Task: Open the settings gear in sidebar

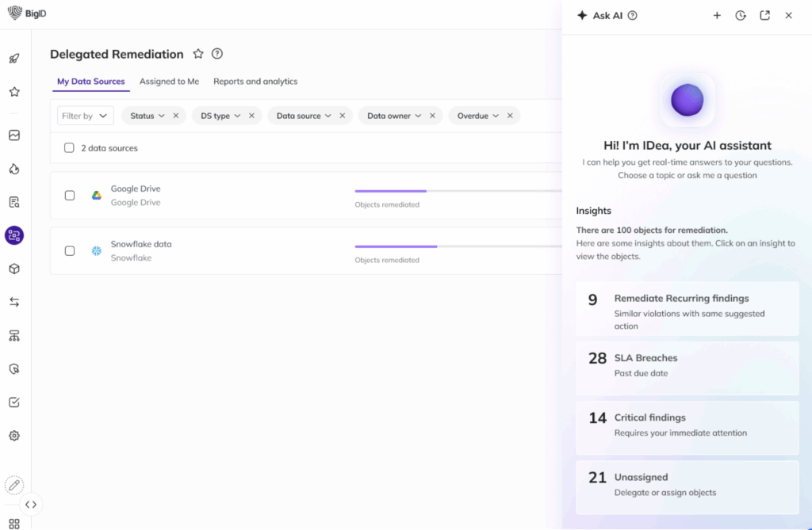Action: click(14, 436)
